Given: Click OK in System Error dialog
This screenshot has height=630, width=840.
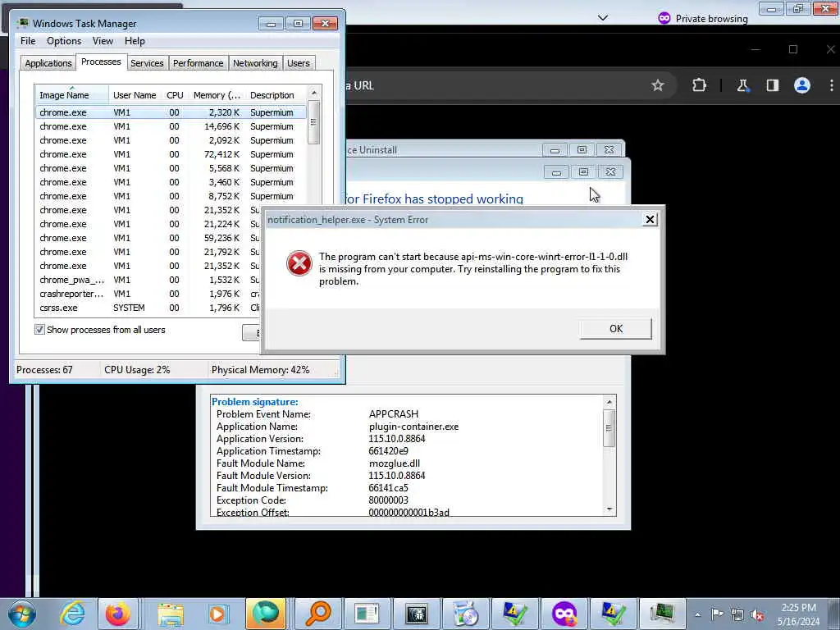Looking at the screenshot, I should click(x=615, y=328).
